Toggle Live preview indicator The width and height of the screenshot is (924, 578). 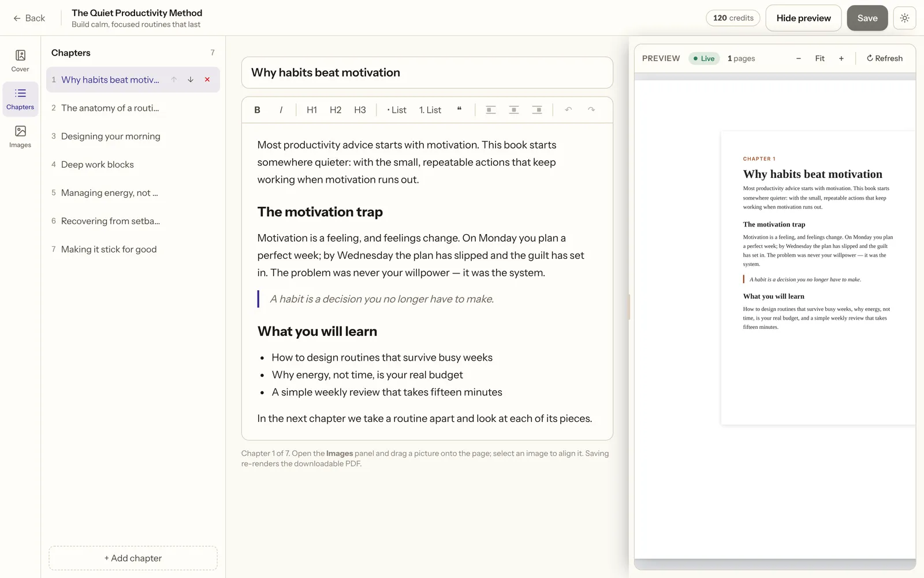(x=704, y=58)
